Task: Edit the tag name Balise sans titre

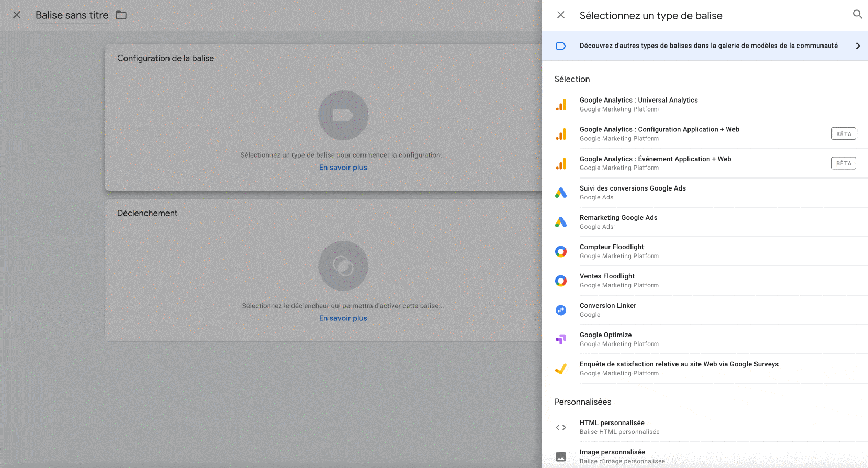Action: click(x=72, y=15)
